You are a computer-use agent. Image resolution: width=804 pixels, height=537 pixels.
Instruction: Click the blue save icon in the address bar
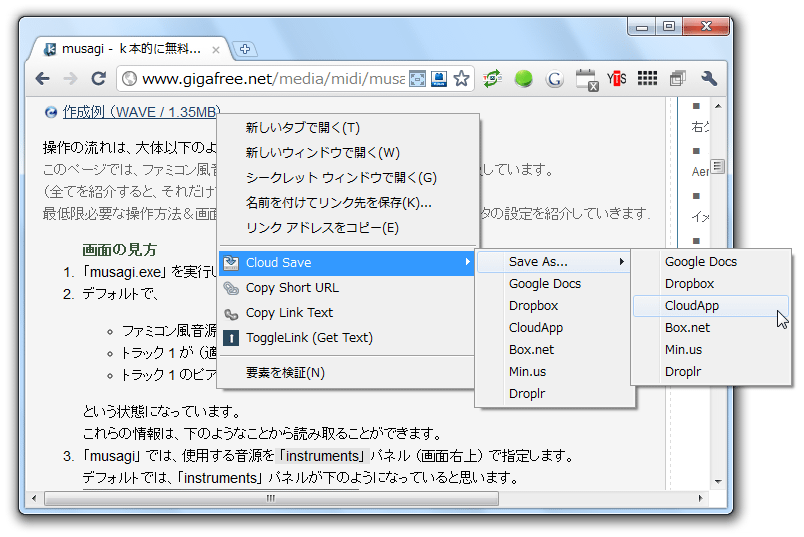click(x=439, y=79)
